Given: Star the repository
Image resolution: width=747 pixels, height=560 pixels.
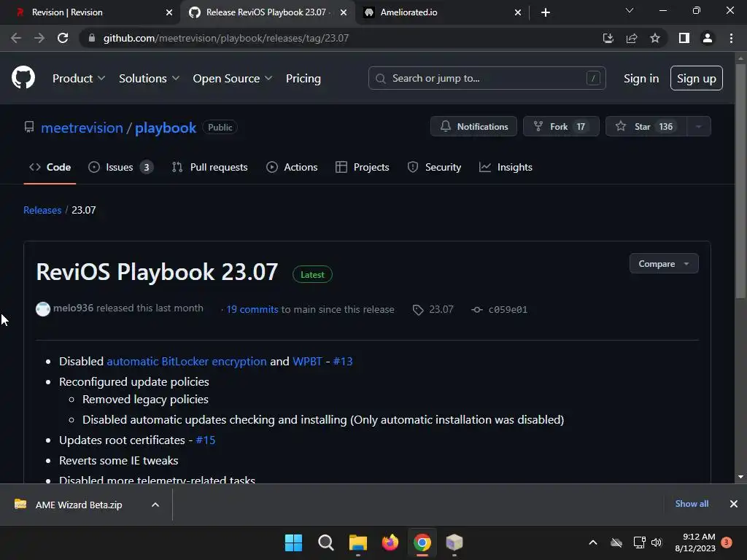Looking at the screenshot, I should click(x=646, y=126).
